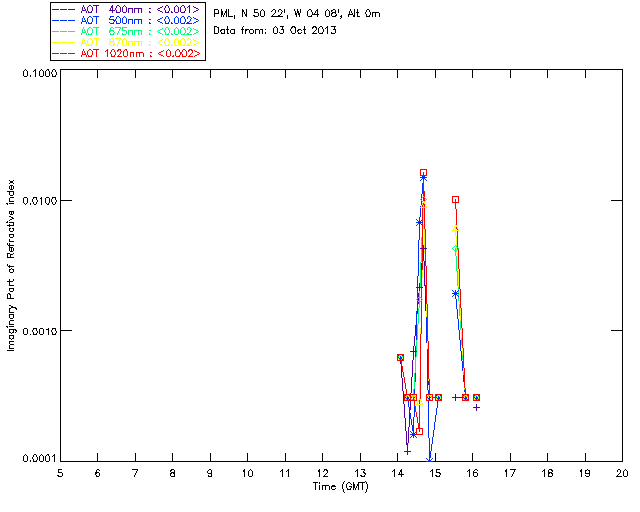The height and width of the screenshot is (512, 640).
Task: Click the AOT 500nm legend entry
Action: 126,20
